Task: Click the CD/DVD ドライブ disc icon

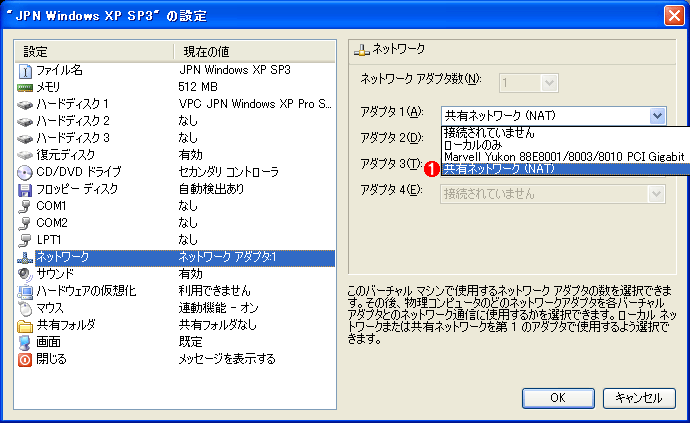Action: tap(25, 173)
